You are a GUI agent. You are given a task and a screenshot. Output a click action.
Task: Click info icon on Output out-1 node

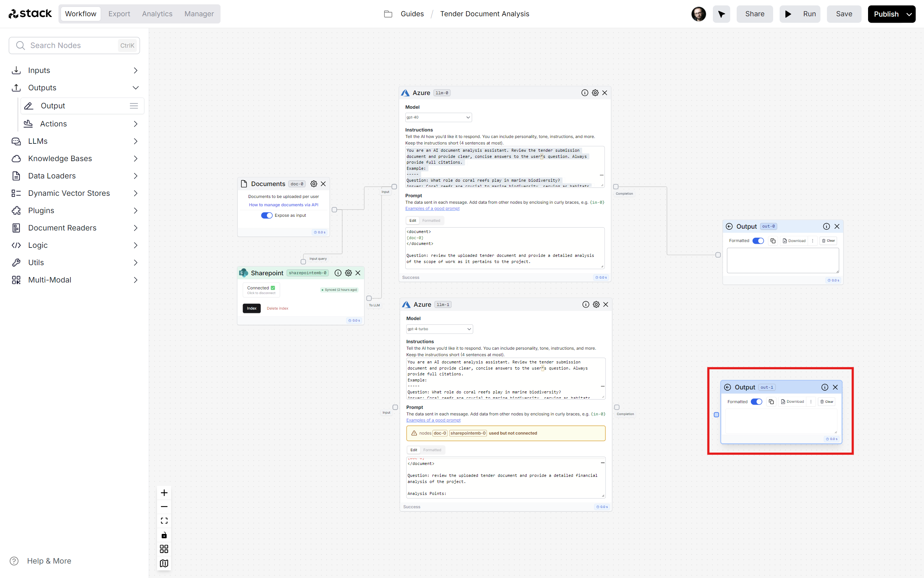pyautogui.click(x=825, y=387)
